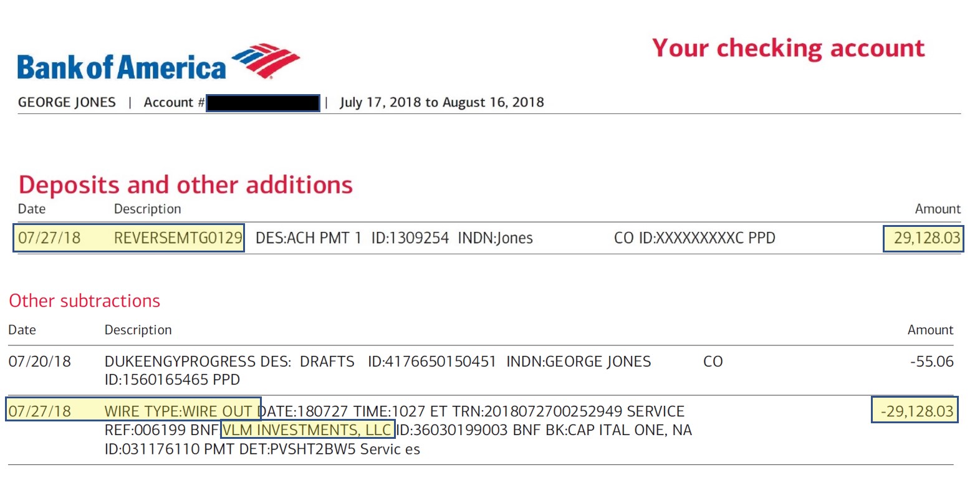
Task: Click the 'Other subtractions' heading
Action: point(85,301)
